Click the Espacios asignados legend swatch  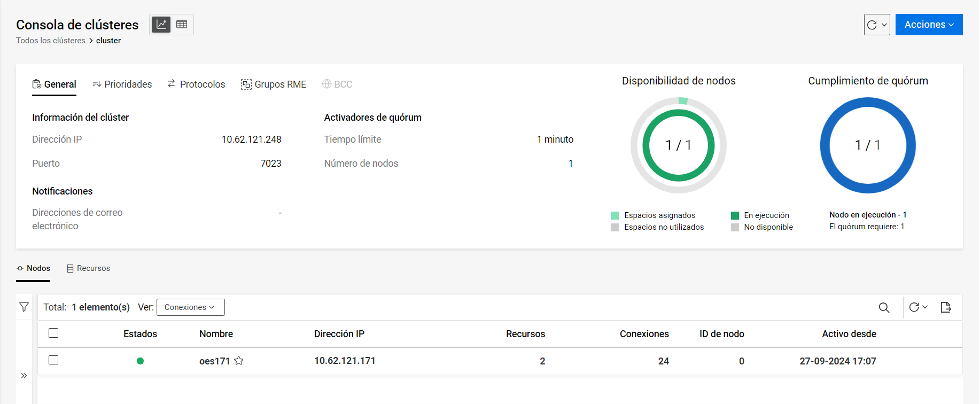tap(615, 215)
